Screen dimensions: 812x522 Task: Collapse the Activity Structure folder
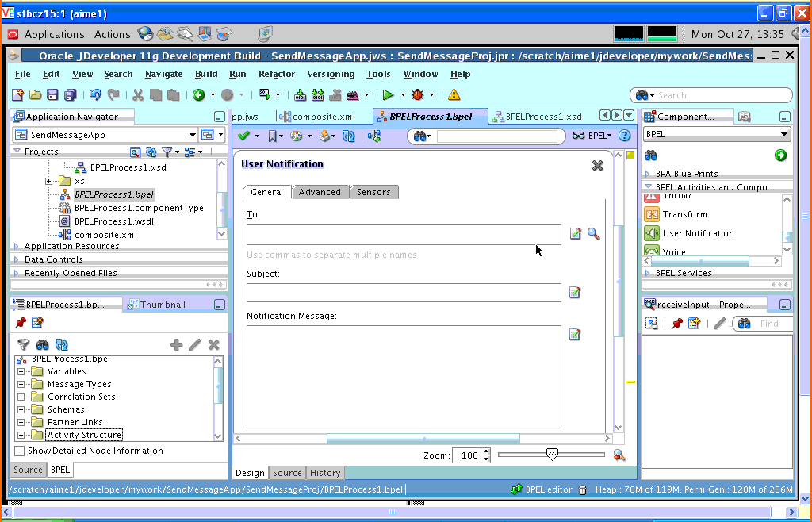click(21, 435)
